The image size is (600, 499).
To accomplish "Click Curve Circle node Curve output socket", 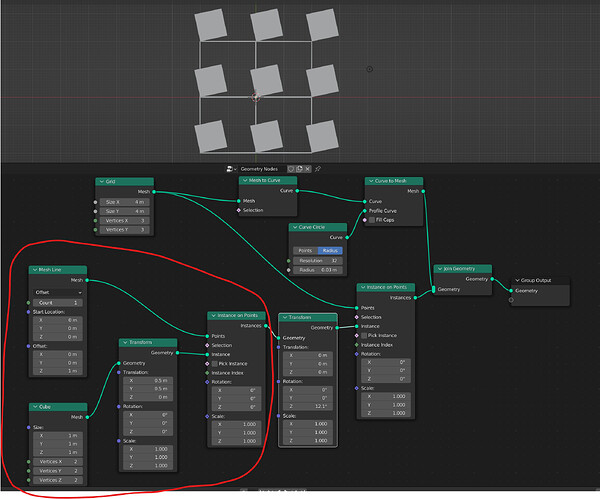I will (347, 238).
